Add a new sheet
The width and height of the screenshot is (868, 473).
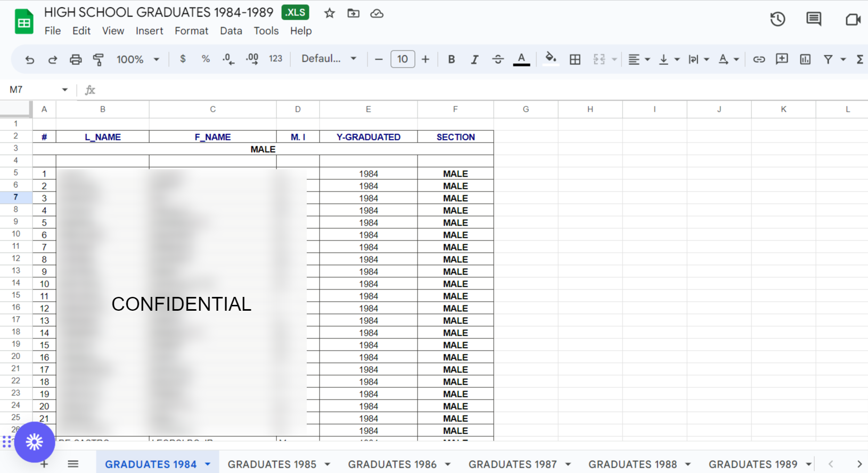point(45,464)
